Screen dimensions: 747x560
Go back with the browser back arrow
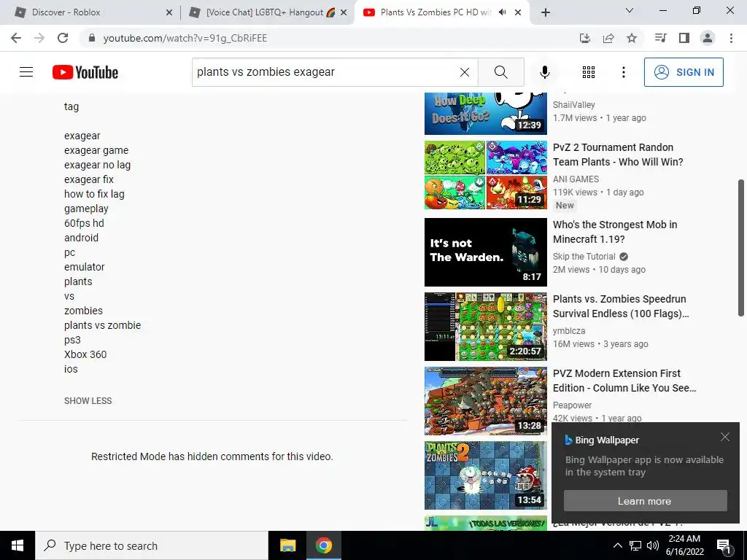(x=16, y=38)
